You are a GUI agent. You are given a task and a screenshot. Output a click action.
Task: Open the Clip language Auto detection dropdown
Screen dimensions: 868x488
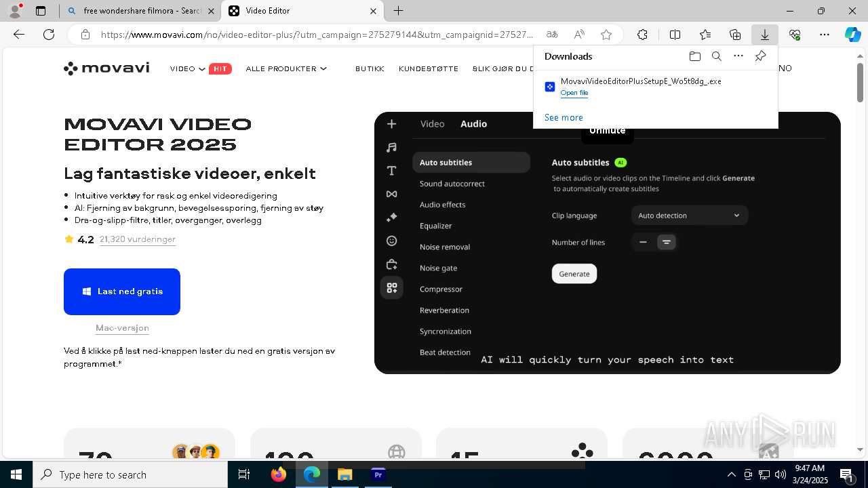690,216
